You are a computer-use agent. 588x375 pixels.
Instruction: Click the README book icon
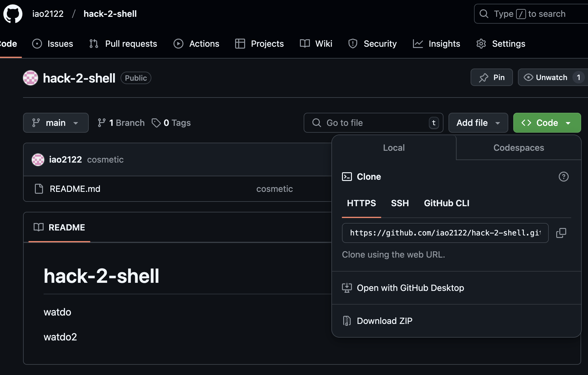tap(39, 227)
